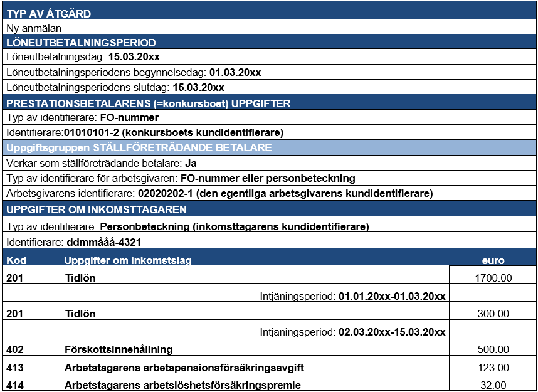The image size is (538, 392).
Task: Click code 414 in the Kod column
Action: (x=16, y=385)
